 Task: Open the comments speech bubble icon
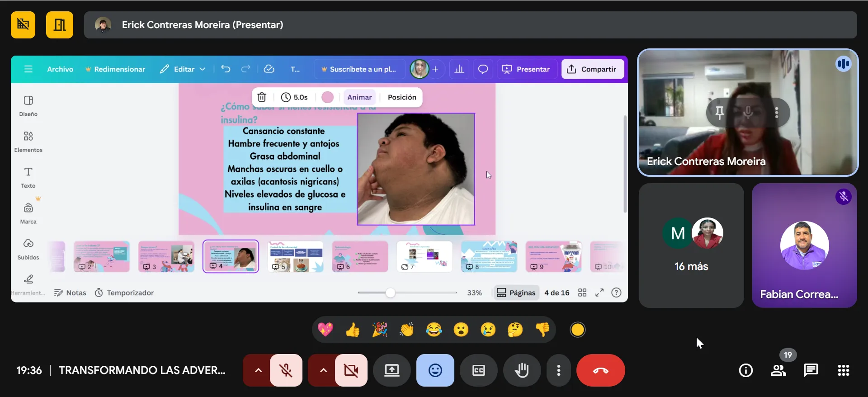click(483, 69)
